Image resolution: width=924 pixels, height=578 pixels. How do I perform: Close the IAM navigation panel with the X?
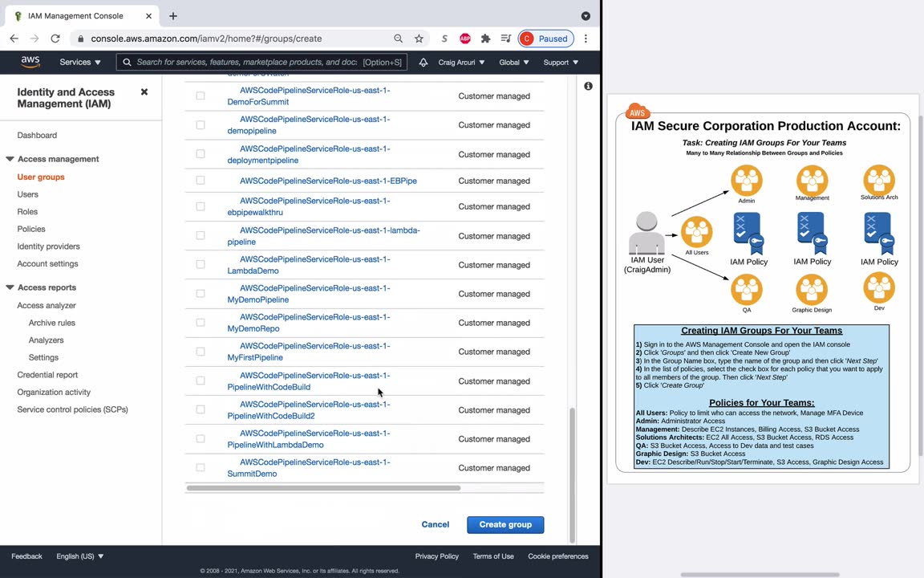(x=144, y=92)
